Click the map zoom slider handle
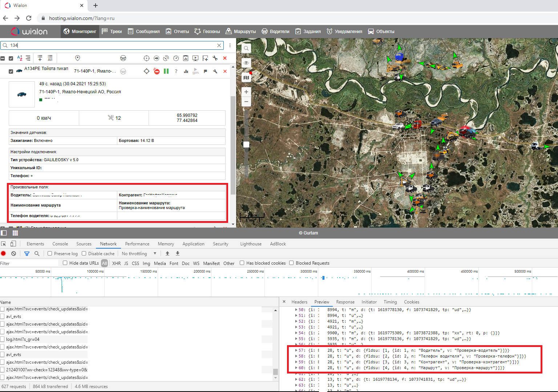The image size is (558, 392). 246,144
